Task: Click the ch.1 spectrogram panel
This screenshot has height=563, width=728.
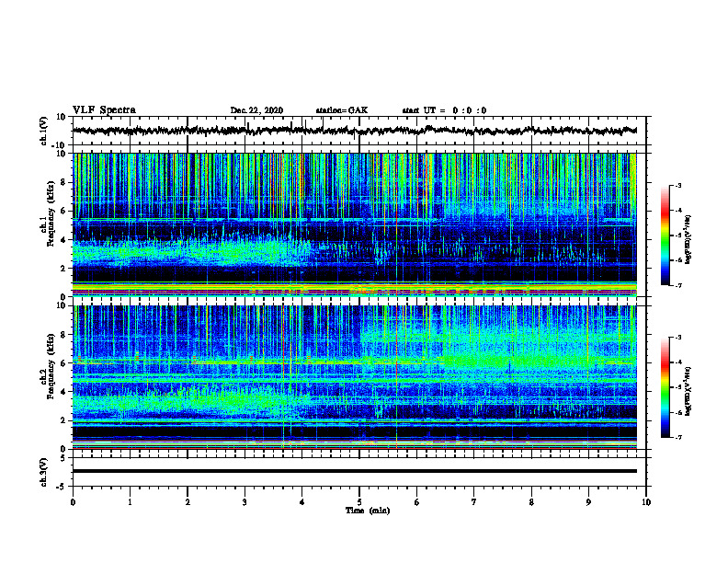Action: (355, 224)
